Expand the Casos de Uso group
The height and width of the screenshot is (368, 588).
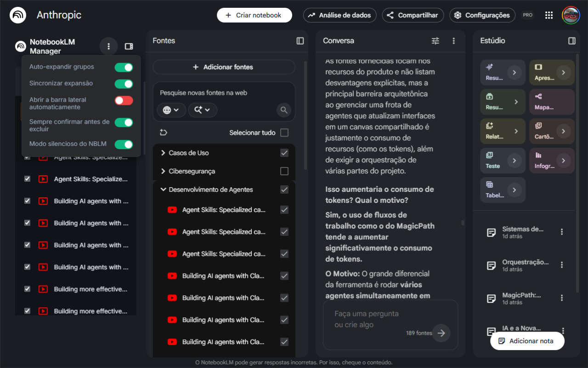163,153
